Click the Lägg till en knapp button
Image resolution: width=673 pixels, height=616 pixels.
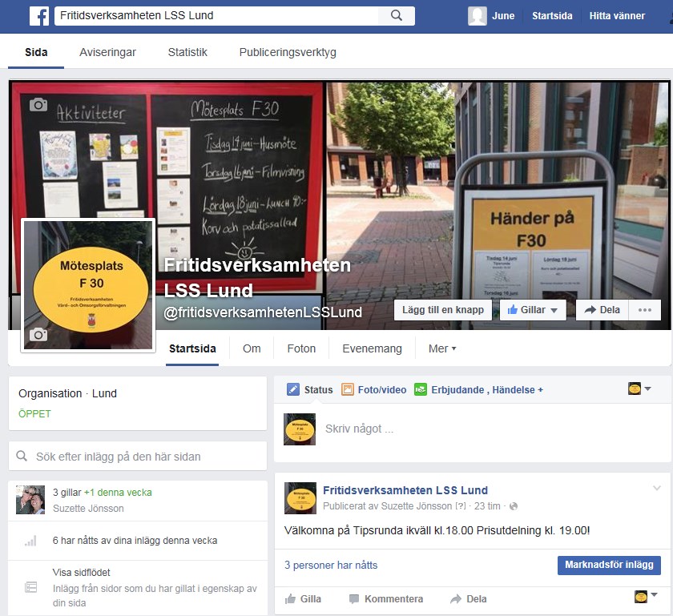click(443, 310)
